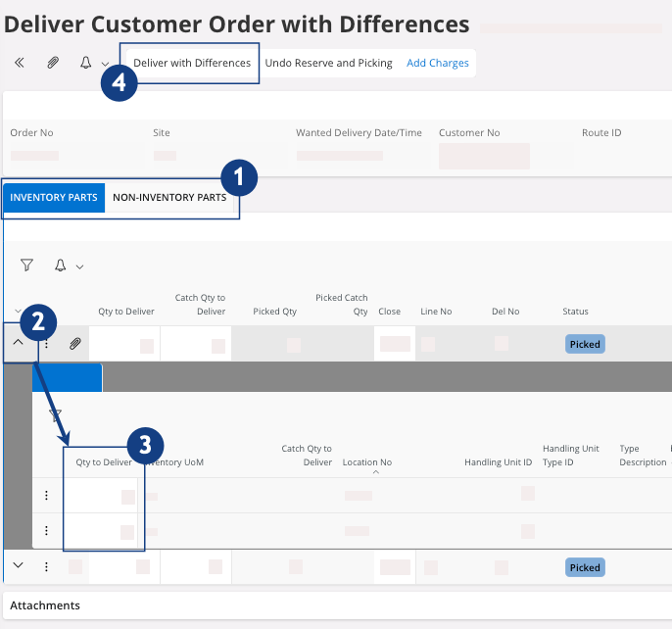
Task: Click Undo Reserve and Picking
Action: click(328, 63)
